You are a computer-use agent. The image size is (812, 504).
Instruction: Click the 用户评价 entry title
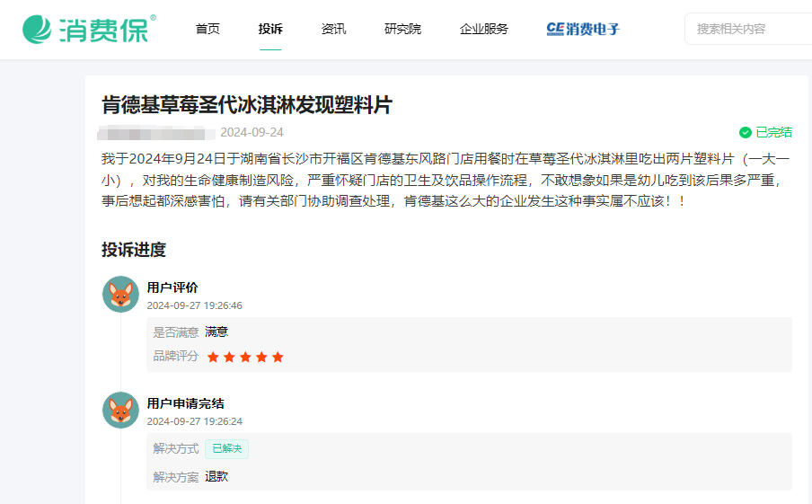172,287
